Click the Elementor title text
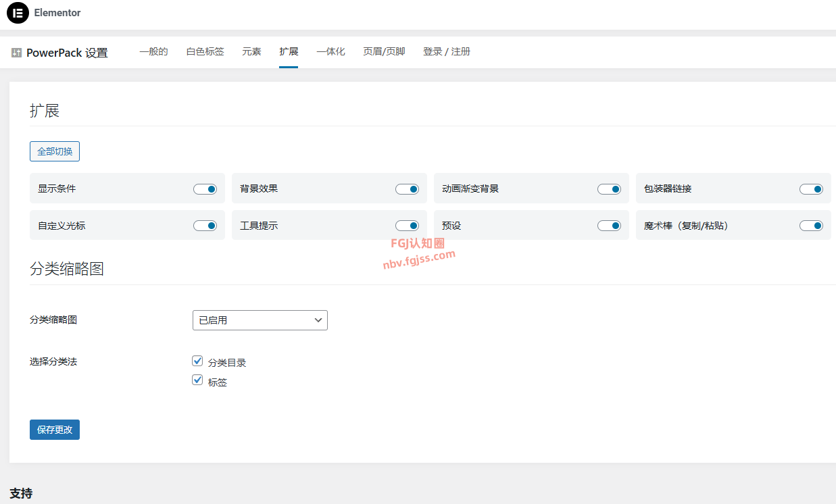 57,13
